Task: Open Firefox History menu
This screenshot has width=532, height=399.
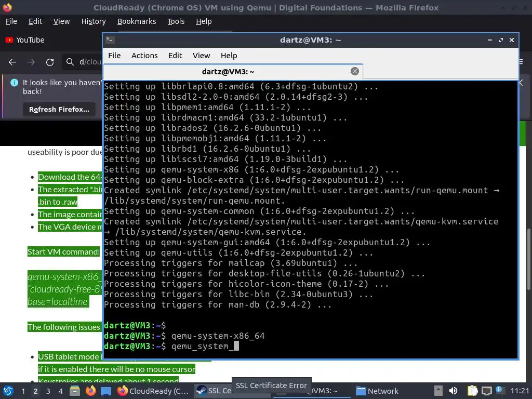Action: tap(94, 21)
